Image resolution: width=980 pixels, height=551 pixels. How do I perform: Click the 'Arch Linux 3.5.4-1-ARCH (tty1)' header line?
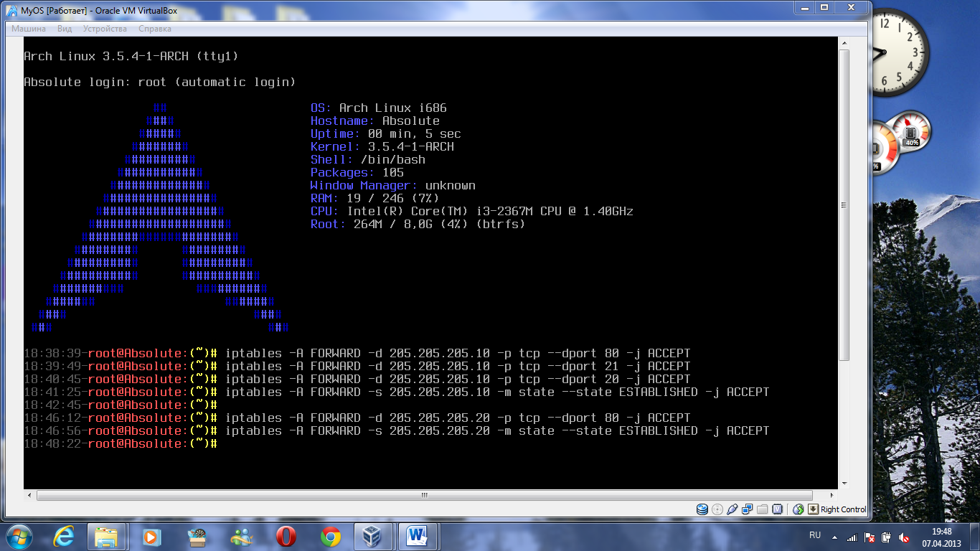131,56
